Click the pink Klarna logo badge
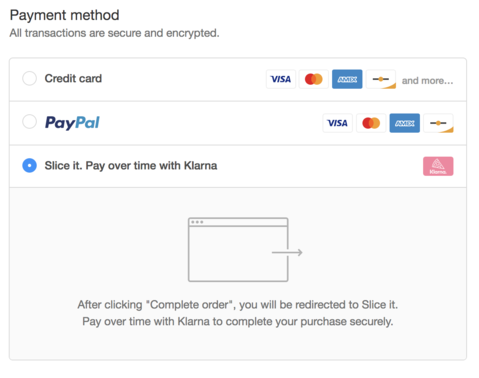The width and height of the screenshot is (479, 378). pyautogui.click(x=438, y=166)
